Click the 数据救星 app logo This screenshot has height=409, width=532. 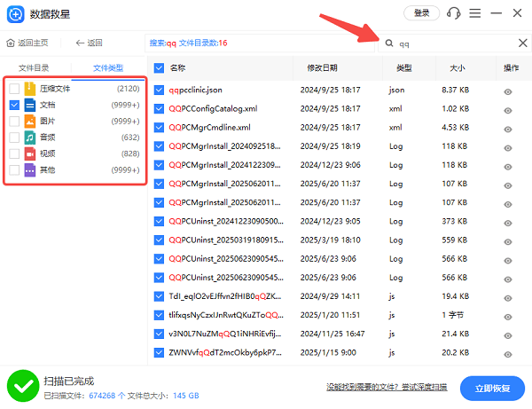pos(14,14)
